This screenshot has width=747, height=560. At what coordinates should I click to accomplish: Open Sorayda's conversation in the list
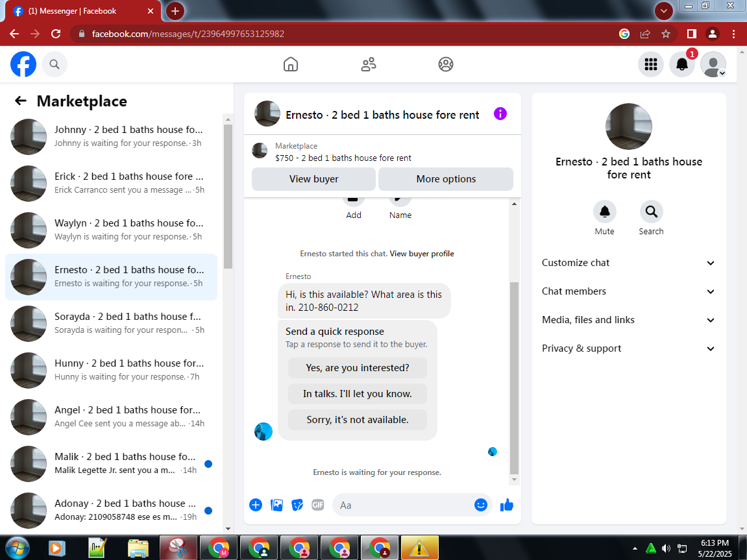click(x=111, y=323)
